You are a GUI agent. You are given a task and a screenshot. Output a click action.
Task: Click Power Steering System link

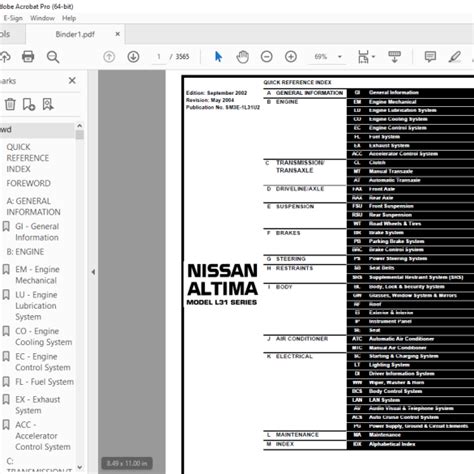(x=398, y=259)
